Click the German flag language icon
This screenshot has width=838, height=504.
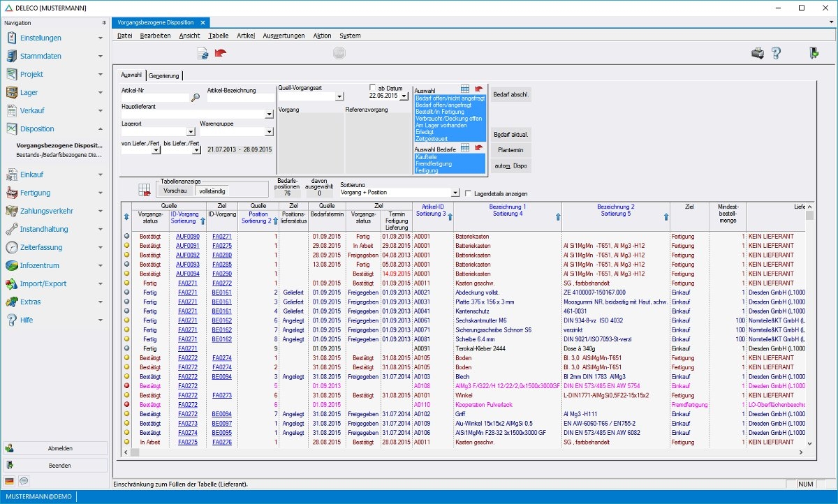10,481
